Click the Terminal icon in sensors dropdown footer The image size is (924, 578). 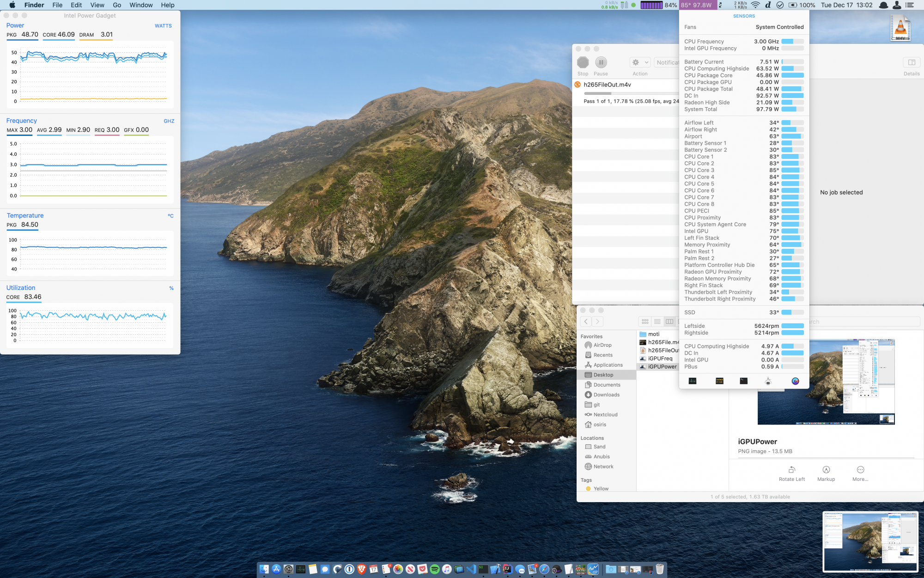[743, 381]
